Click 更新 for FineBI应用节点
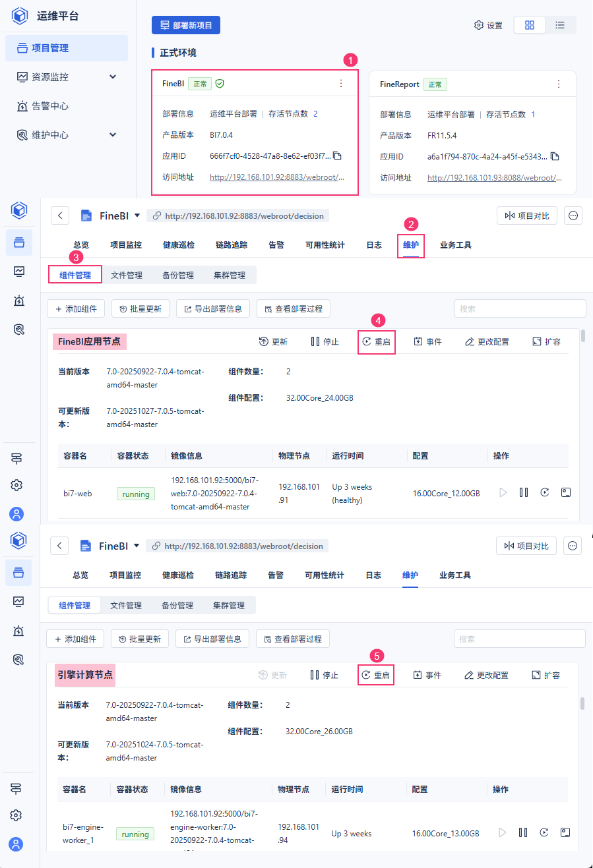The height and width of the screenshot is (868, 593). pyautogui.click(x=273, y=342)
